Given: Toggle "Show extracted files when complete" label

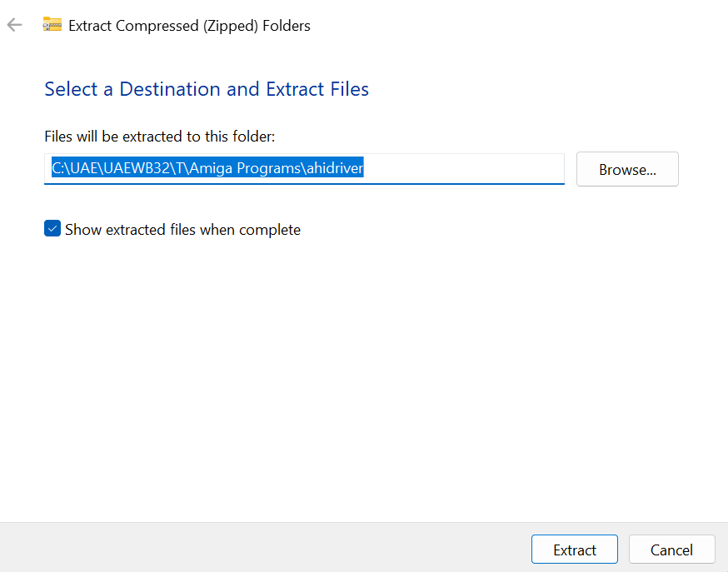Looking at the screenshot, I should 182,230.
